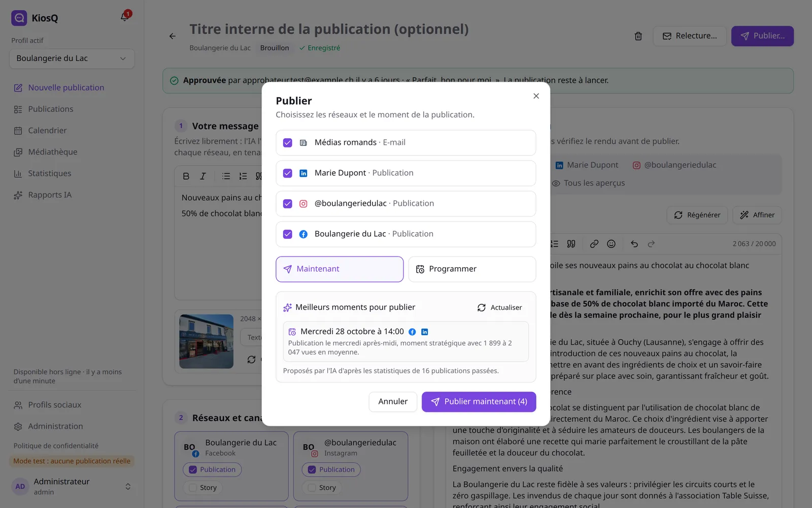
Task: Select the Maintenant publish option
Action: click(340, 269)
